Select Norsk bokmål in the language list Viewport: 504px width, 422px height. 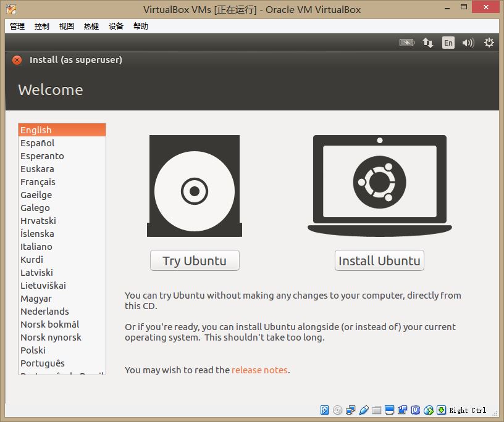[62, 324]
